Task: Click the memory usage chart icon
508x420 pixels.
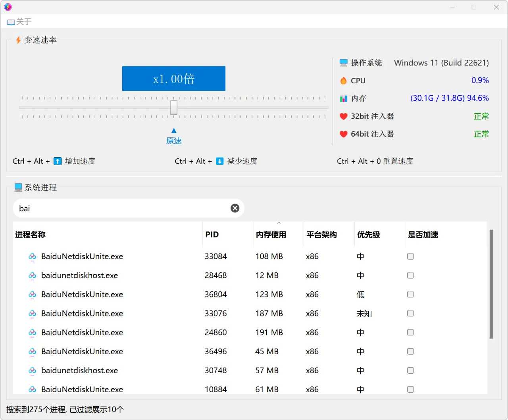Action: point(343,98)
